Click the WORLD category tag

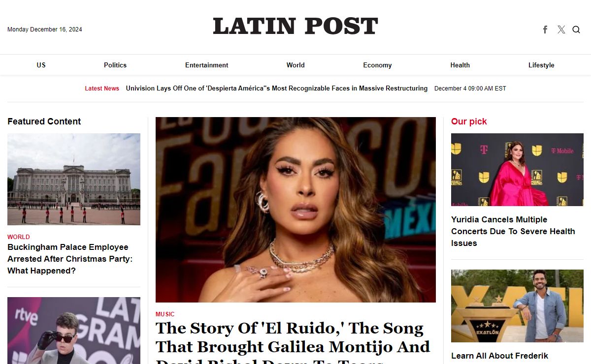[19, 237]
